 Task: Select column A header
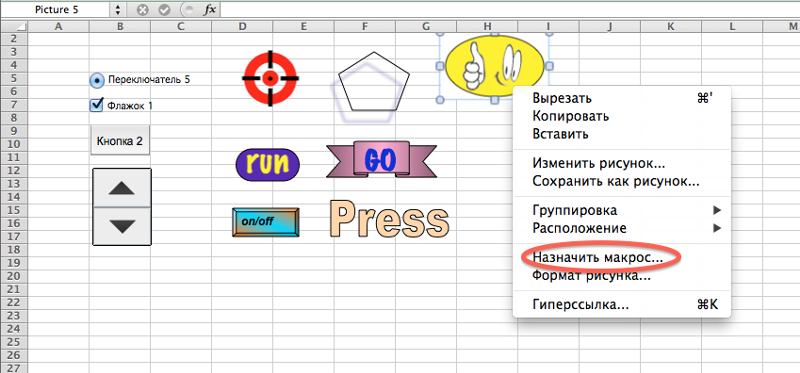58,27
